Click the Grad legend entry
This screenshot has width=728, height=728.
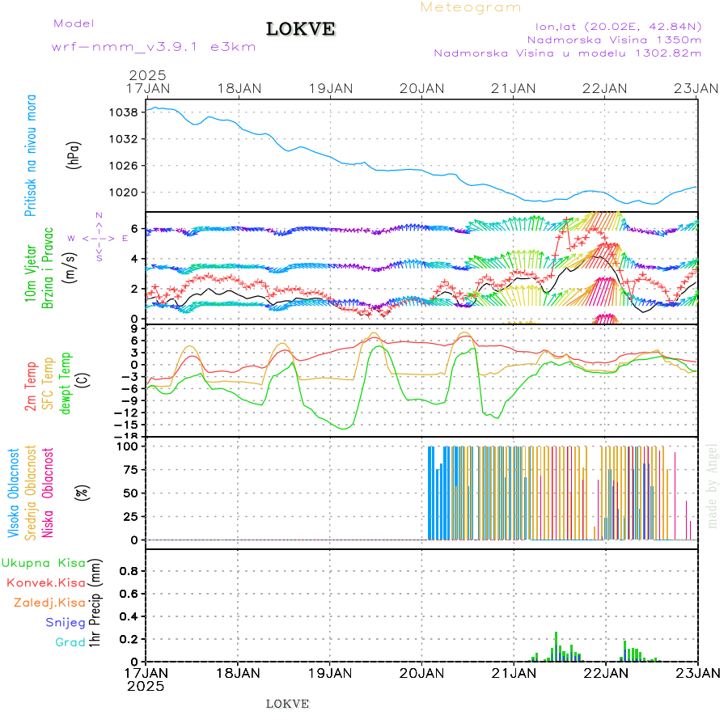70,642
